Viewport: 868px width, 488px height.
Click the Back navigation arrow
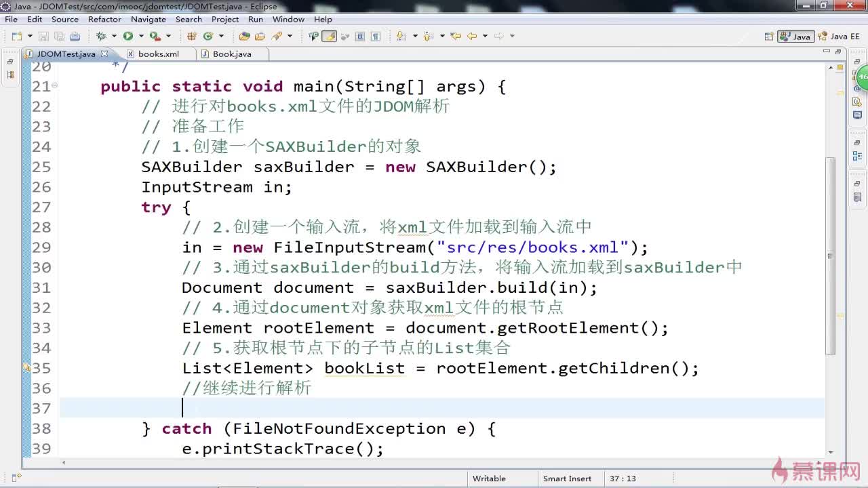click(x=473, y=36)
